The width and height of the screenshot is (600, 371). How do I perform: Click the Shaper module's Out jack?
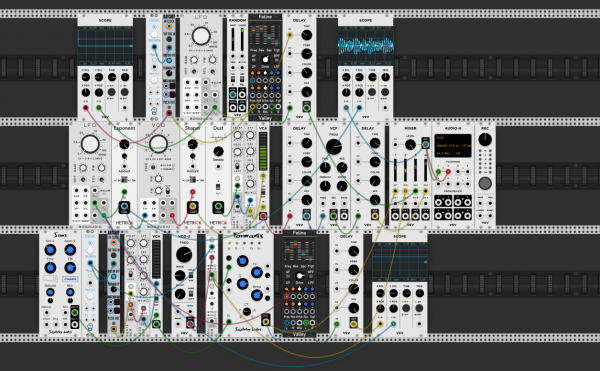click(x=192, y=207)
